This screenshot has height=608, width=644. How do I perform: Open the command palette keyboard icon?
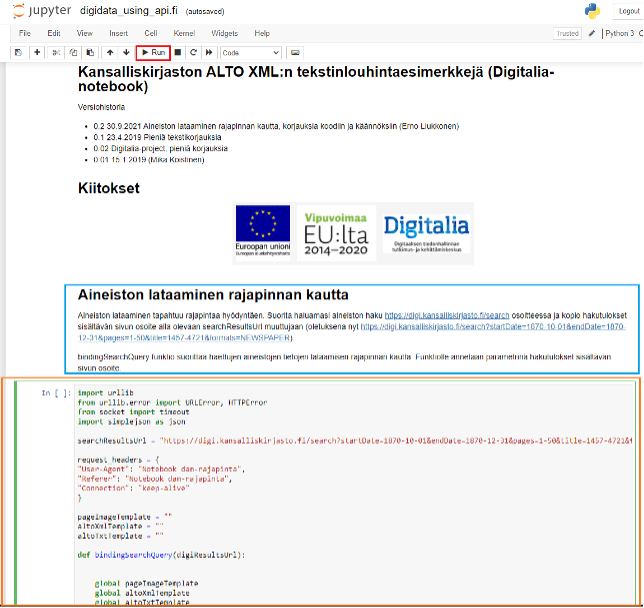(294, 51)
